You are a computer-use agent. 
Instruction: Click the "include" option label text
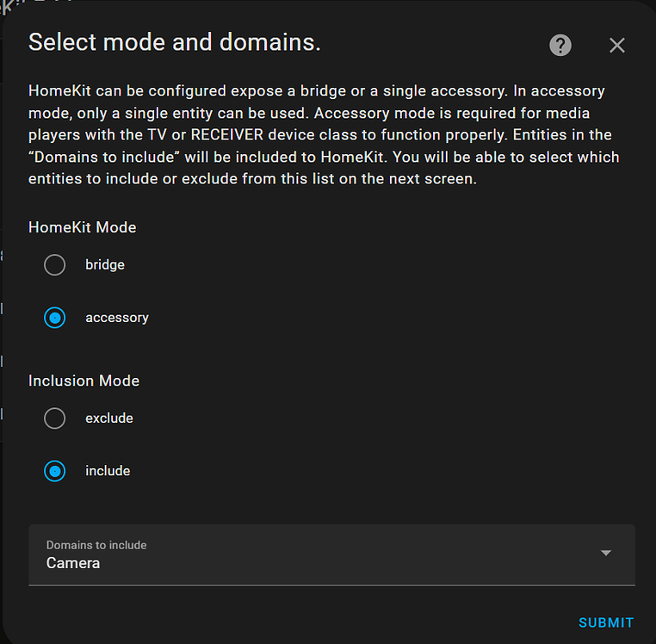[x=108, y=471]
